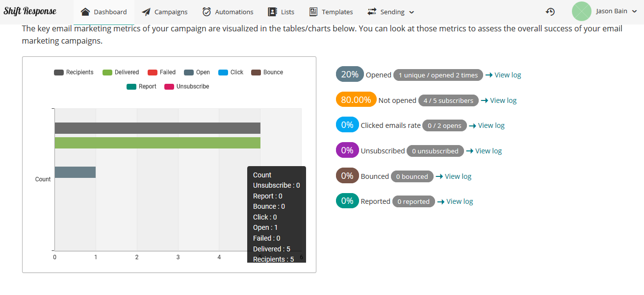The width and height of the screenshot is (644, 295).
Task: Navigate to the Lists menu
Action: point(281,12)
